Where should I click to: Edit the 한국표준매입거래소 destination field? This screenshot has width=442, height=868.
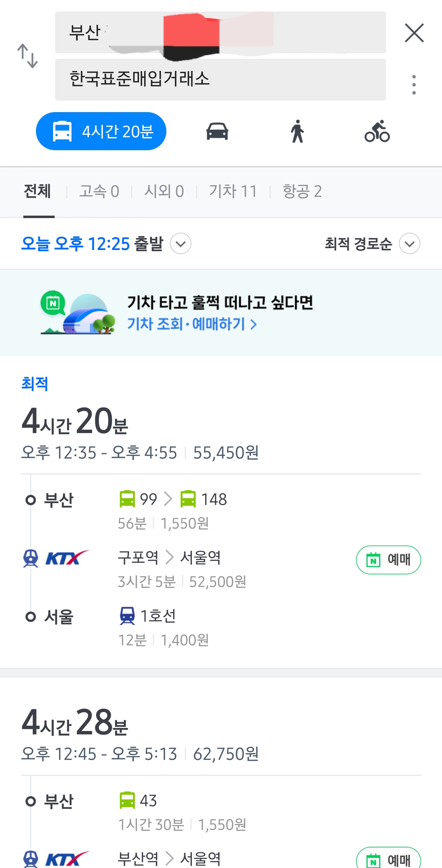pyautogui.click(x=220, y=80)
